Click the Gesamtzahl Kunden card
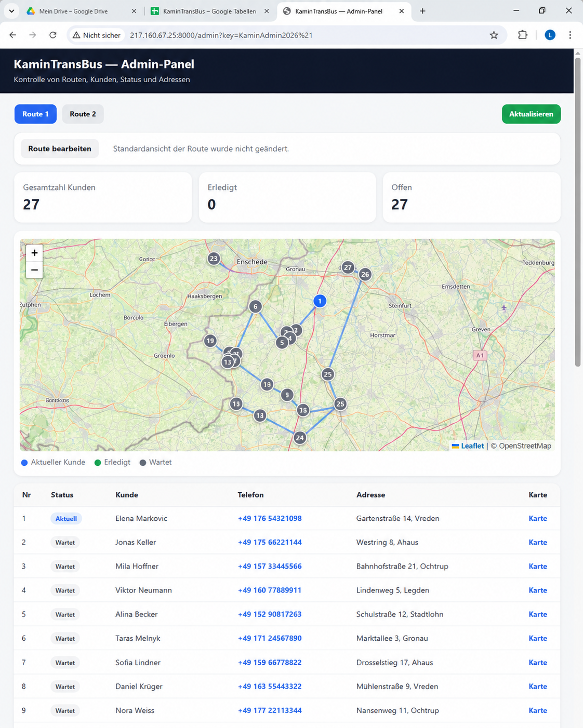Screen dimensions: 583x728 click(103, 197)
